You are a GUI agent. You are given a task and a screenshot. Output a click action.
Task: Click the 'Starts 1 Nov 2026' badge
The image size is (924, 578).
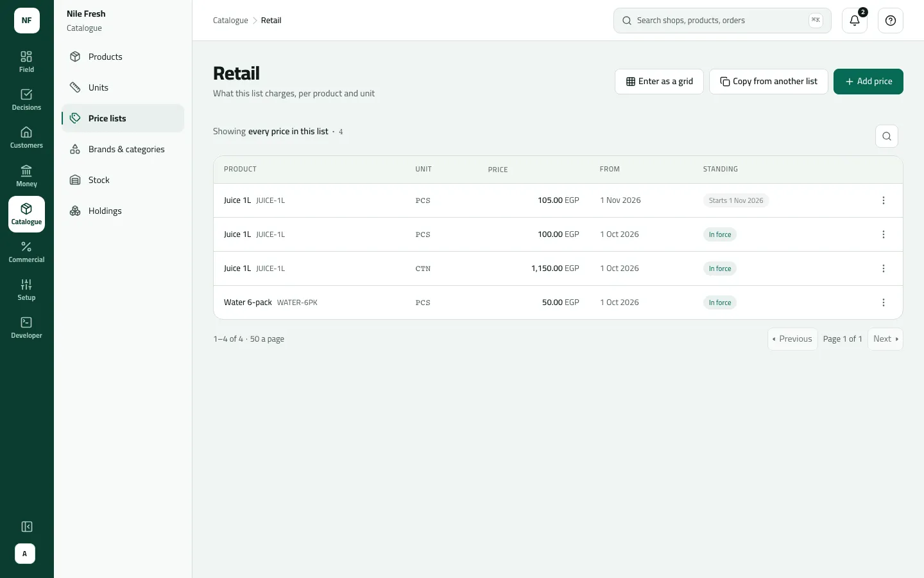[736, 200]
